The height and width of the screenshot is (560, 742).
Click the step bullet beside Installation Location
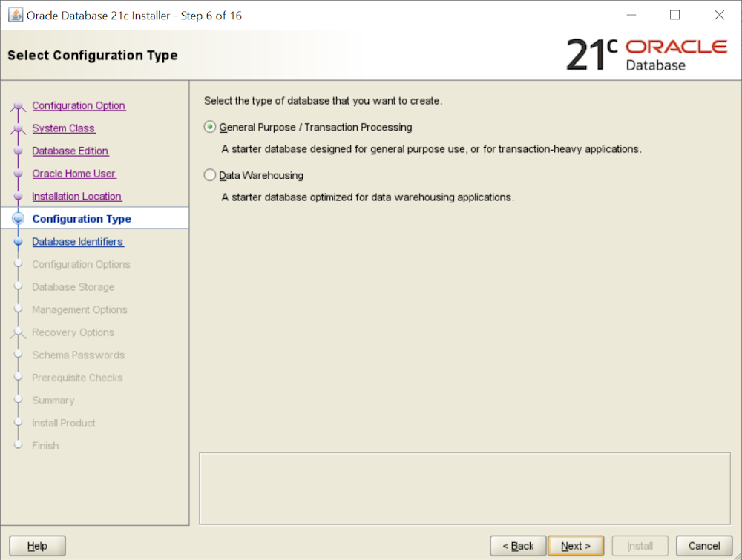(19, 197)
